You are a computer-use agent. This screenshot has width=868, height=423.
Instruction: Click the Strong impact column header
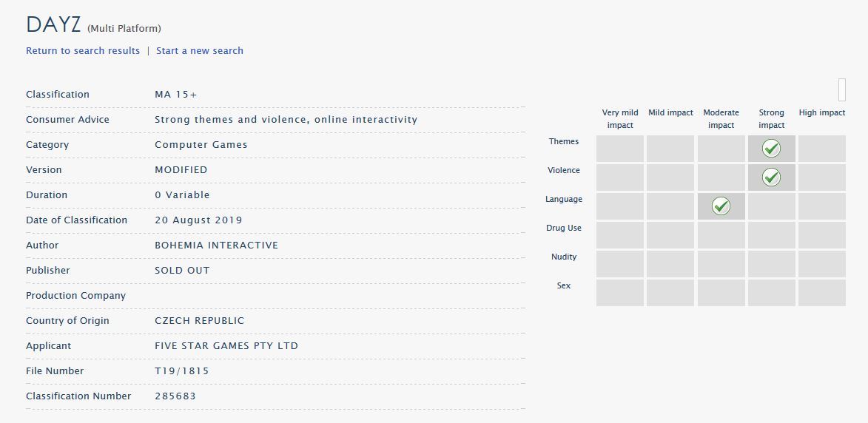coord(771,119)
